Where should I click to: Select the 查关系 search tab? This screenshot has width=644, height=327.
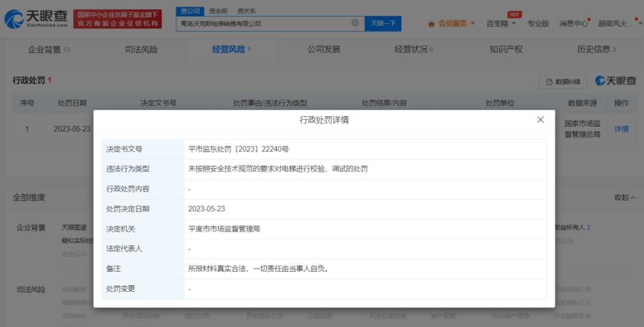click(246, 11)
